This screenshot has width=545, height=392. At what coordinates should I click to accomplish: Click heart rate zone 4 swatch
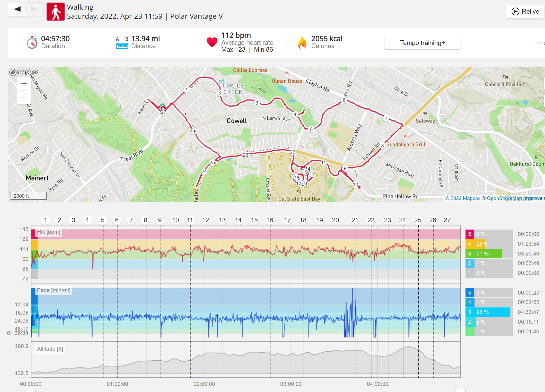click(470, 244)
